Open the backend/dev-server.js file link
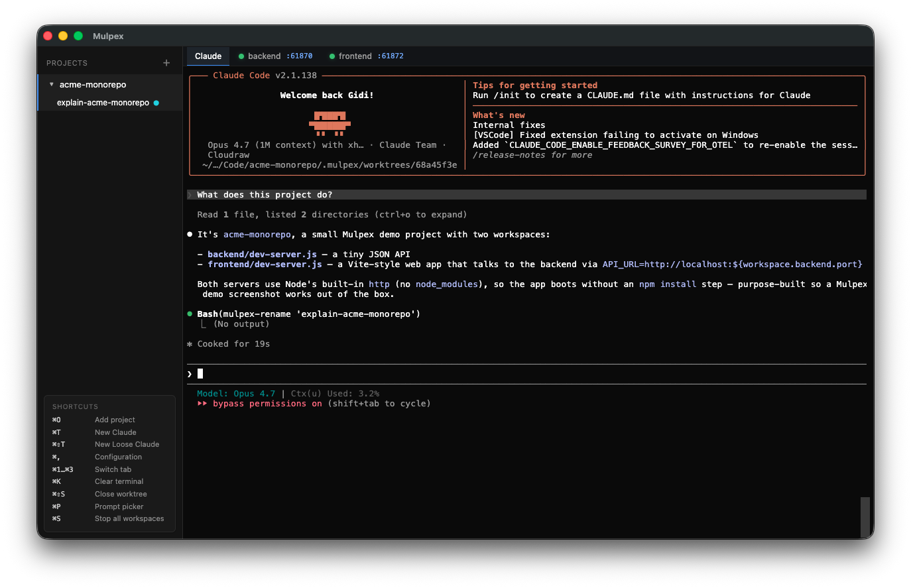911x588 pixels. point(262,255)
